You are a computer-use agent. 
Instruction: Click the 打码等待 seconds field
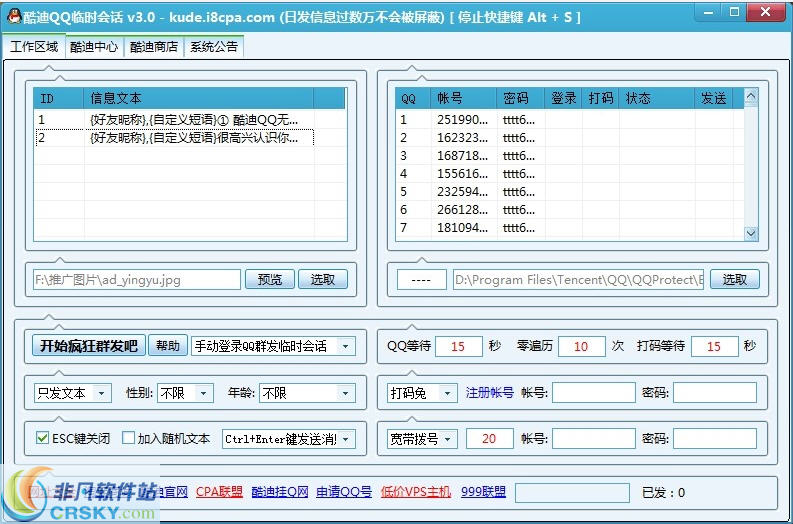714,346
